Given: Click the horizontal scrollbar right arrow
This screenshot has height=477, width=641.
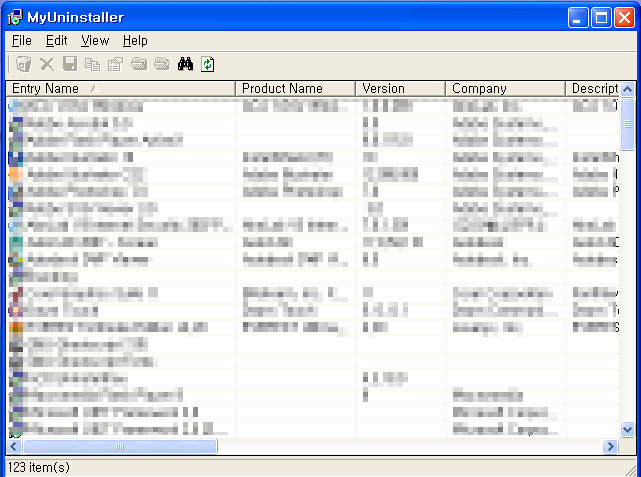Looking at the screenshot, I should pyautogui.click(x=610, y=446).
